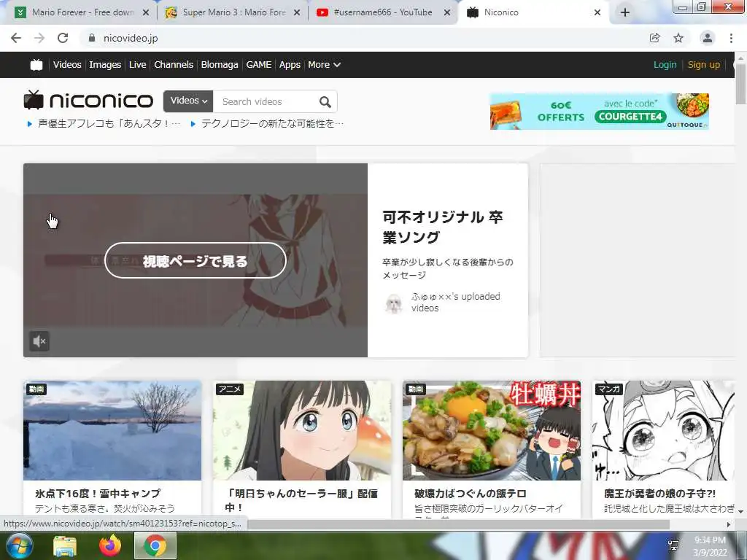Click title 「明日ちゃんのセーラー服」配信中!
This screenshot has width=747, height=560.
click(301, 500)
